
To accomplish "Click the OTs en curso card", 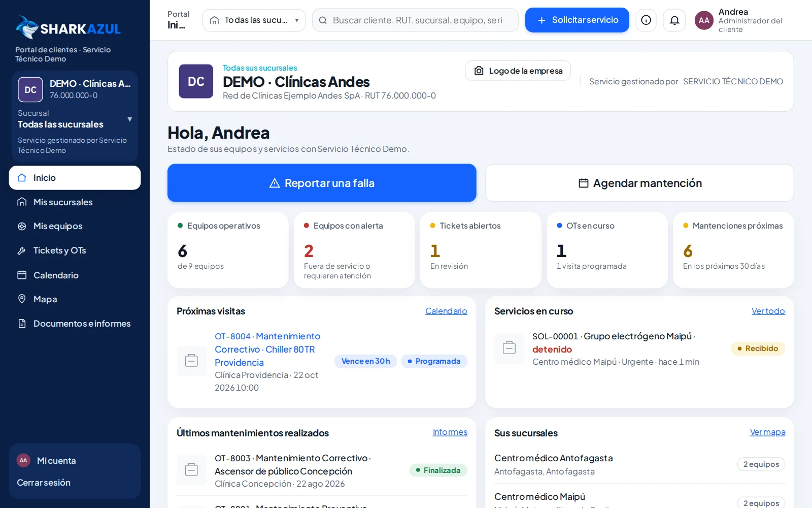I will coord(607,250).
